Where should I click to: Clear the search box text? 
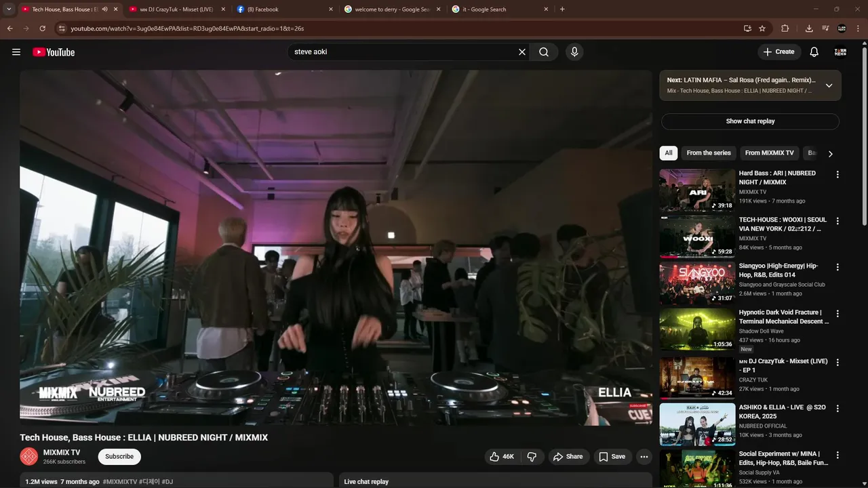pyautogui.click(x=522, y=52)
